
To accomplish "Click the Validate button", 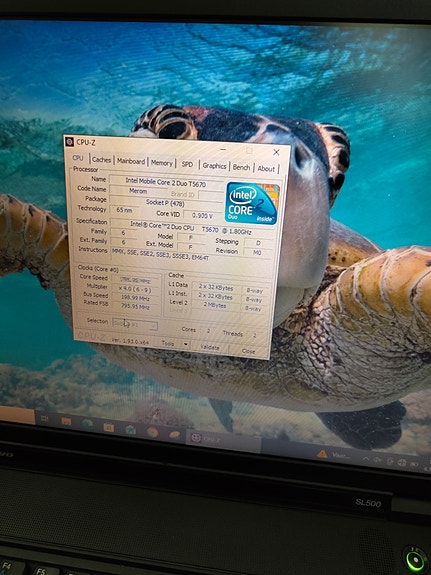I will click(x=210, y=347).
